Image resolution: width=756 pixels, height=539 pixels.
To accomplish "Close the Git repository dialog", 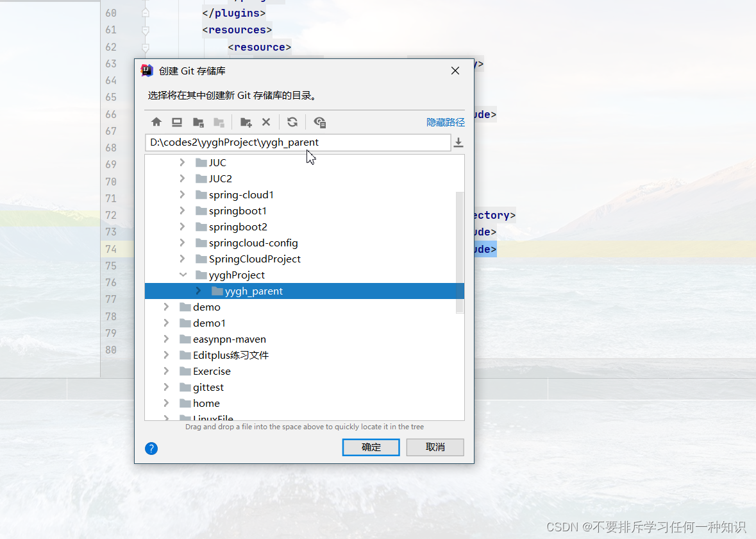I will pos(455,71).
